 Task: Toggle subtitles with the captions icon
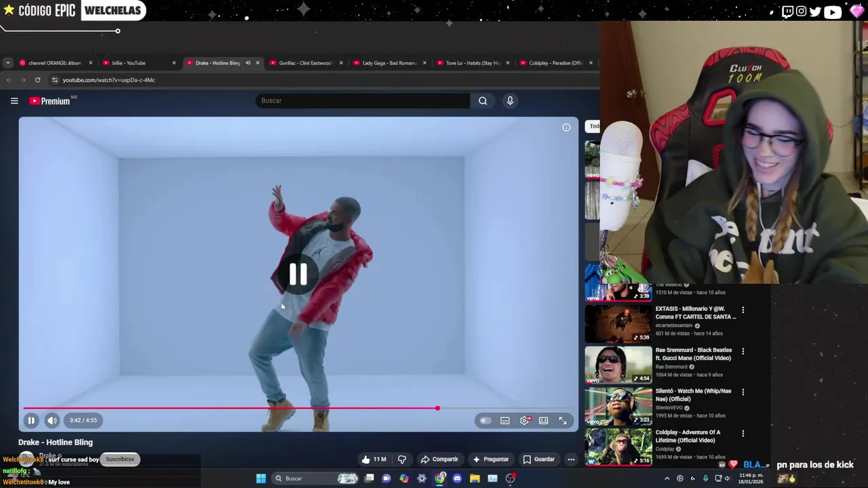505,421
